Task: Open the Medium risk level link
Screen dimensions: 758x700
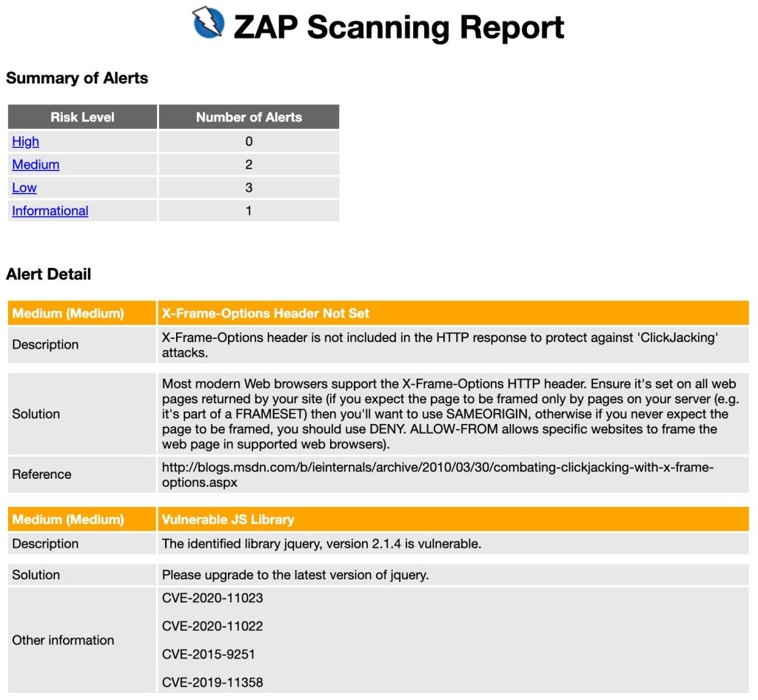Action: (36, 164)
